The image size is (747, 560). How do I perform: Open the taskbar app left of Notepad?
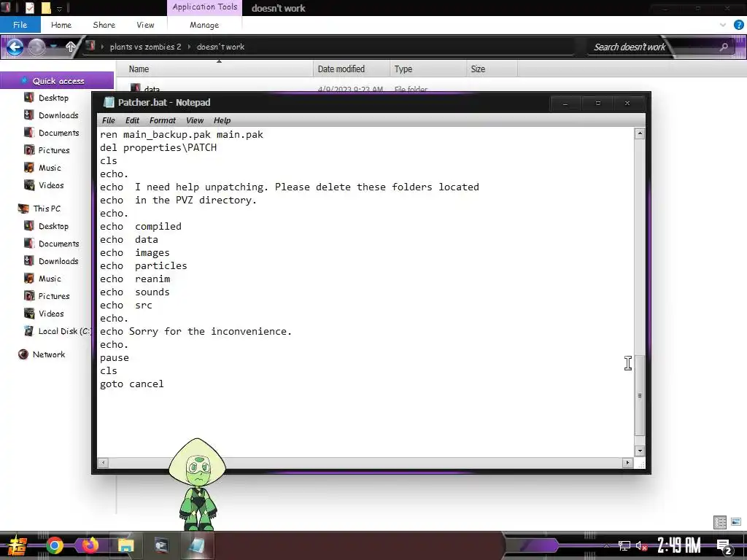point(161,545)
